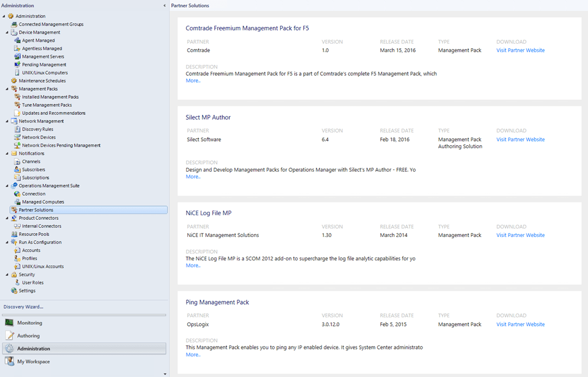Click the Tune Management Packs icon
The image size is (588, 377).
click(17, 105)
